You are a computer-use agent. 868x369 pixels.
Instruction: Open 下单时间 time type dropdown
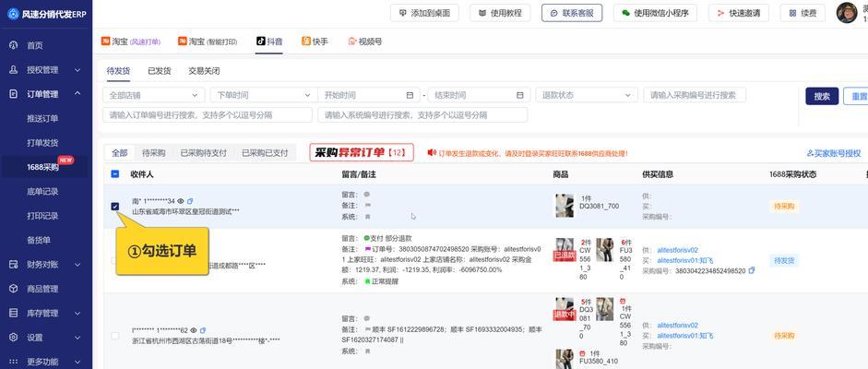(x=264, y=95)
